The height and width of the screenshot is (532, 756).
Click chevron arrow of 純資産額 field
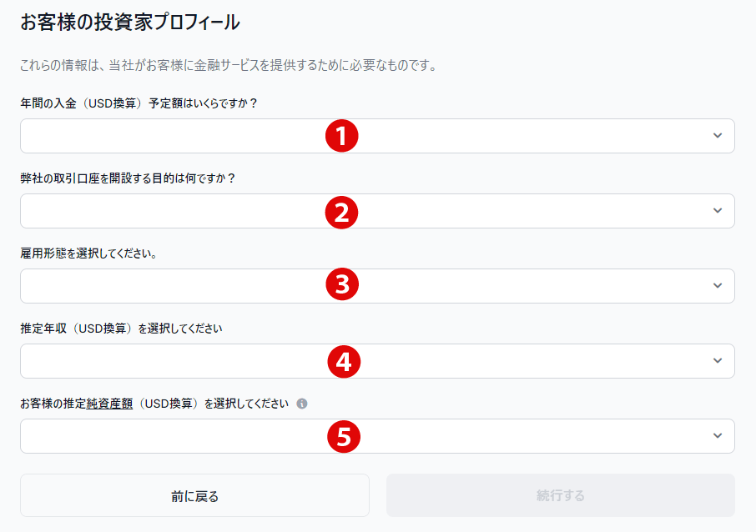point(718,436)
